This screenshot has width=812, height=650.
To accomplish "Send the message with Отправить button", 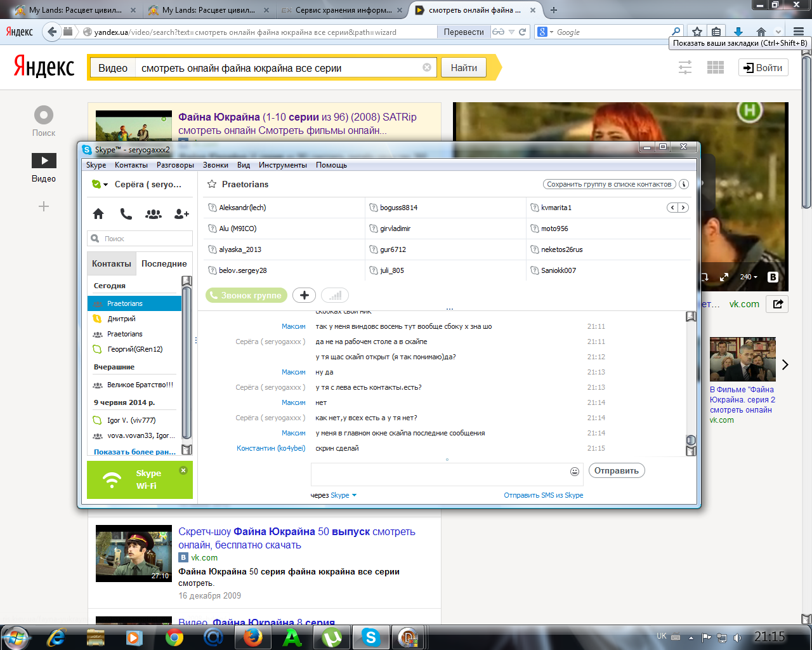I will coord(617,471).
